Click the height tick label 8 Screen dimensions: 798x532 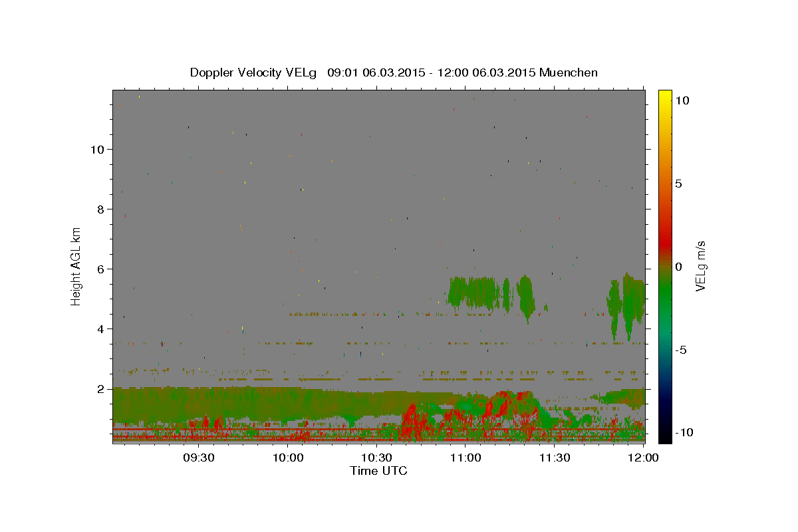click(100, 209)
